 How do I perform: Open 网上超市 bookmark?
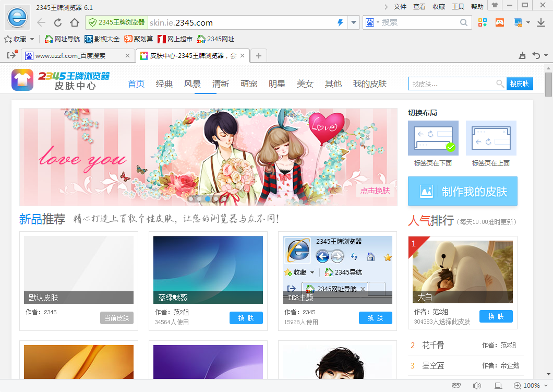pos(175,39)
